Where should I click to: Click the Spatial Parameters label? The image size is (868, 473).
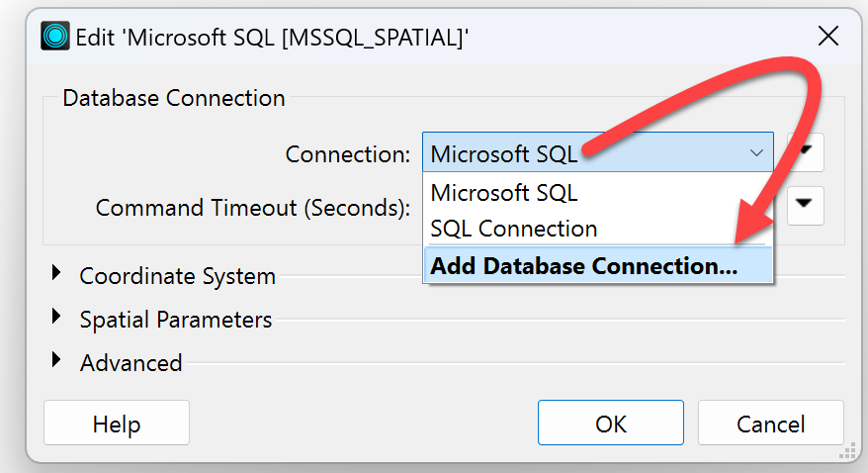click(176, 320)
